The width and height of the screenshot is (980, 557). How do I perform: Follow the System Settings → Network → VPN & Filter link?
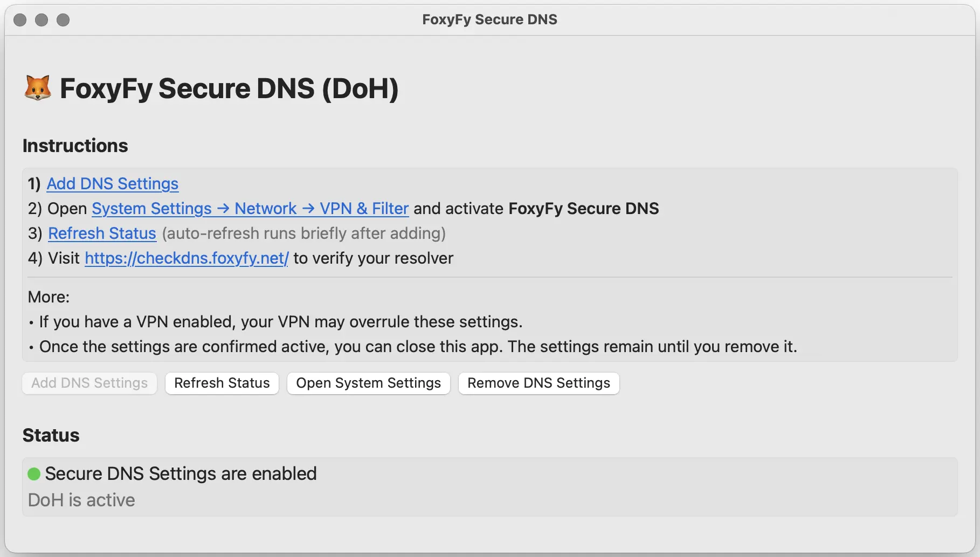coord(250,209)
